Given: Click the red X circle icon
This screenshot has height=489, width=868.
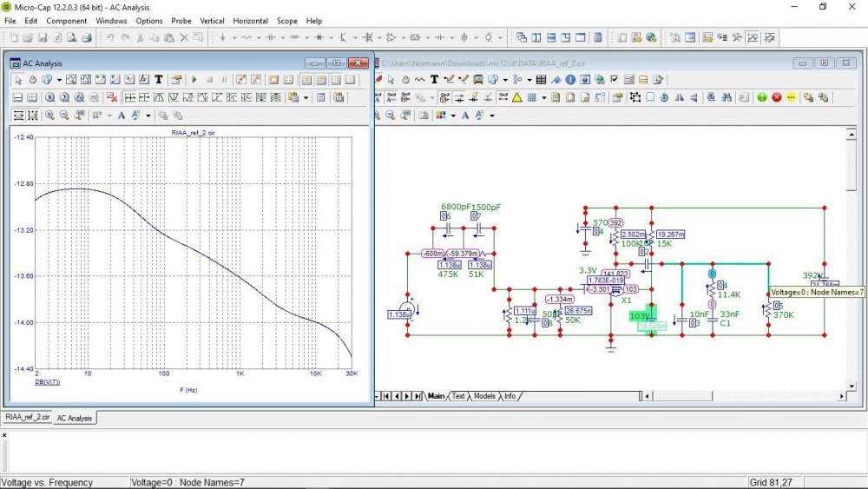Looking at the screenshot, I should pyautogui.click(x=777, y=97).
